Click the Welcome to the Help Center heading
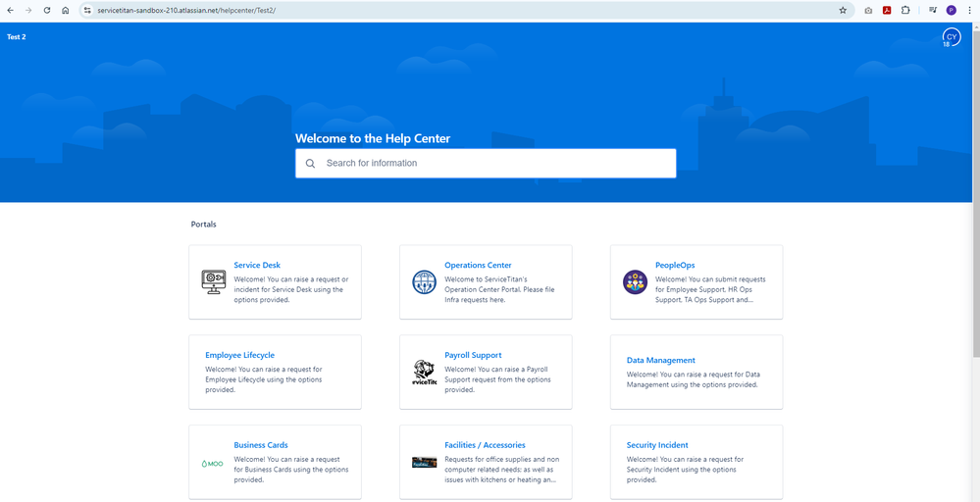The image size is (980, 502). click(373, 138)
